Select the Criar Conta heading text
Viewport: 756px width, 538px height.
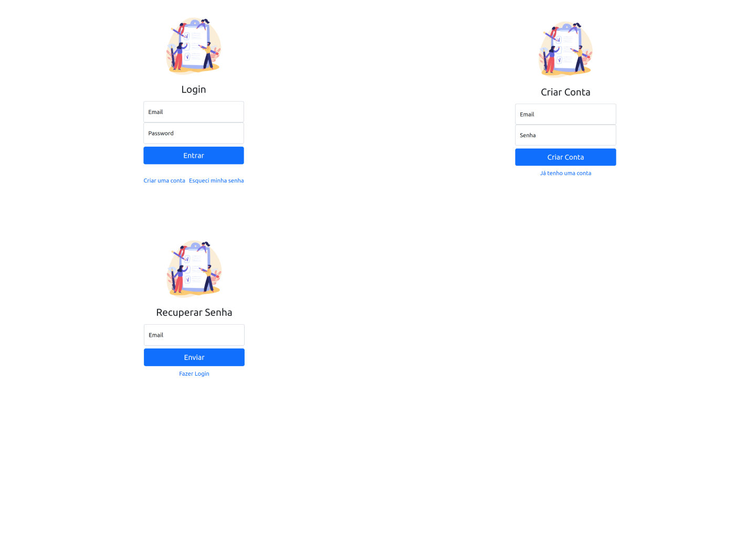tap(565, 92)
